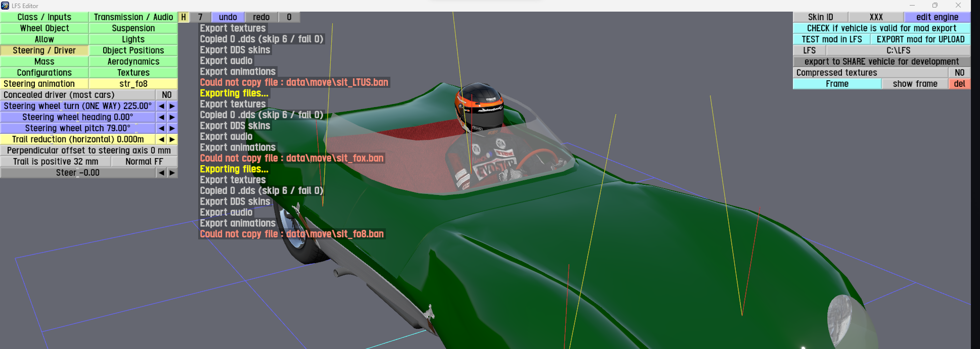
Task: Decrease steering wheel heading with left arrow
Action: tap(161, 117)
